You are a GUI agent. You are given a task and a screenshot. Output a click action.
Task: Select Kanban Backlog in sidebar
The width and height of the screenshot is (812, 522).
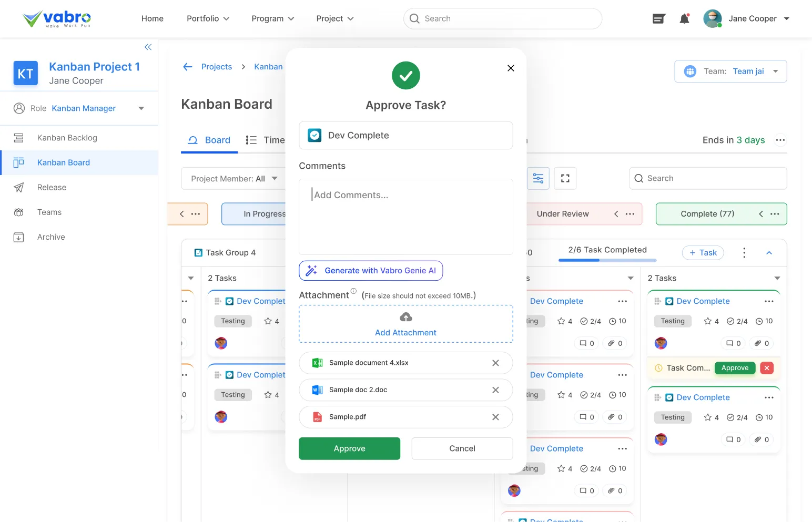coord(67,138)
